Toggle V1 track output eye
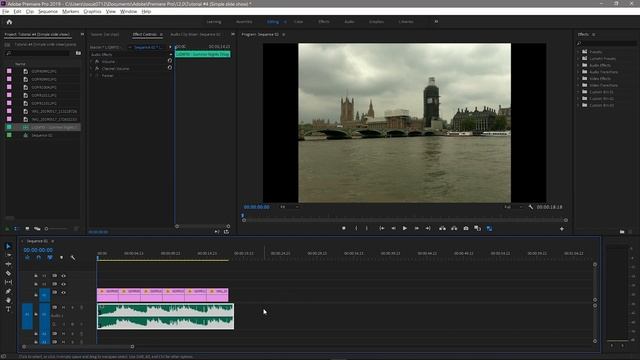 [64, 293]
